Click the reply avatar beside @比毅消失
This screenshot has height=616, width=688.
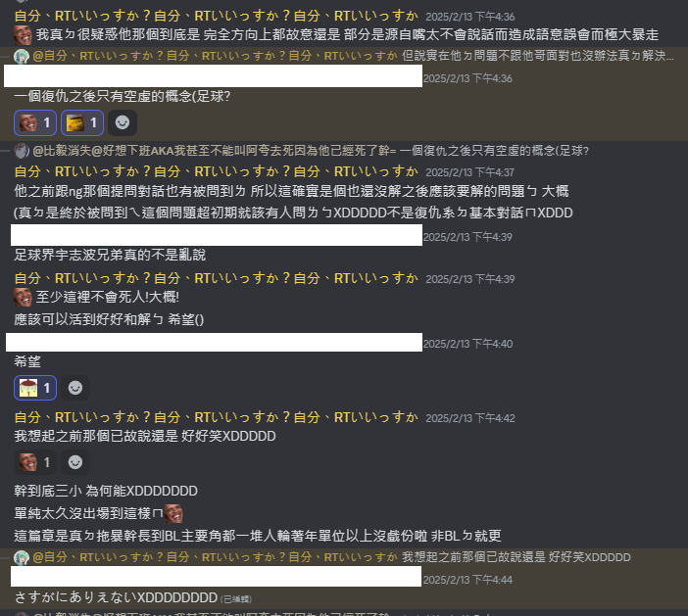pyautogui.click(x=22, y=151)
